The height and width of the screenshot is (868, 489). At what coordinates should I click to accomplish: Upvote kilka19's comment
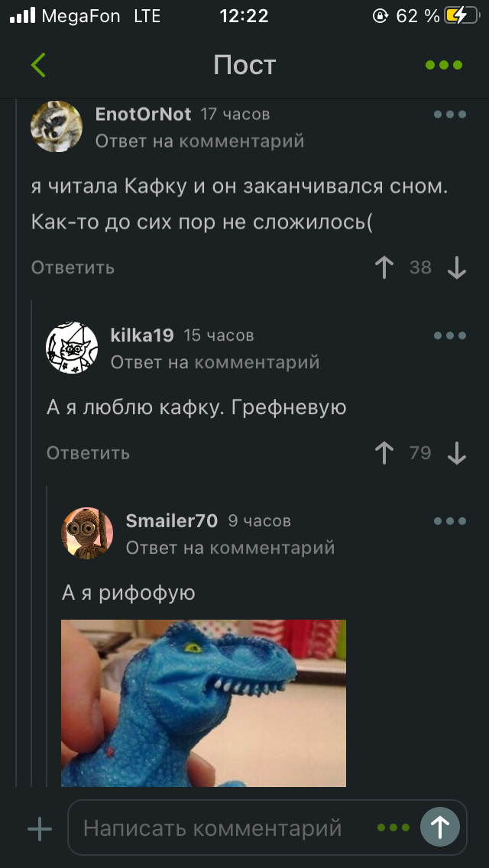384,453
